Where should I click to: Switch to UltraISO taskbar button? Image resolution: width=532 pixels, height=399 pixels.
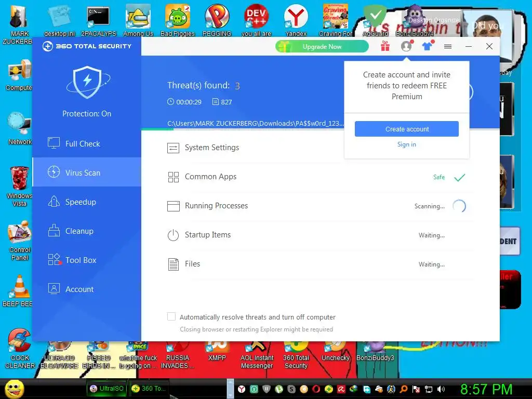[x=107, y=389]
